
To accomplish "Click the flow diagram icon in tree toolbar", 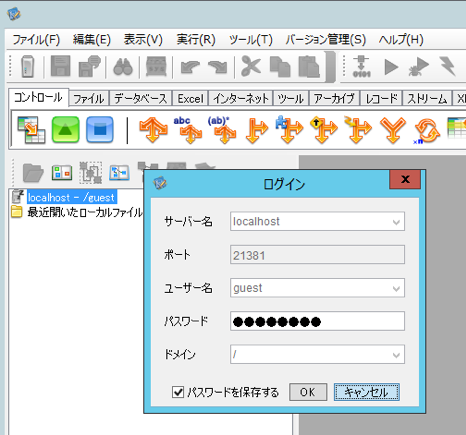I will tap(119, 173).
